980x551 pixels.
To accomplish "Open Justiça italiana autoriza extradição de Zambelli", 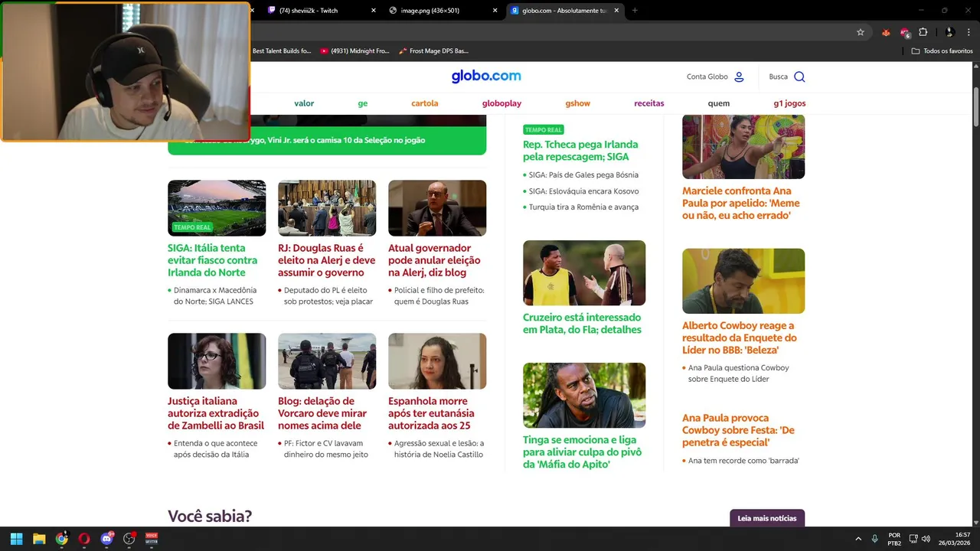I will pos(216,413).
